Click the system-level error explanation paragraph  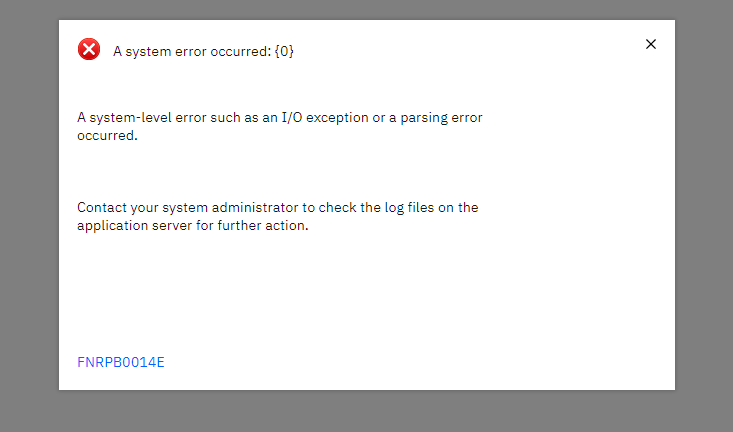point(280,126)
